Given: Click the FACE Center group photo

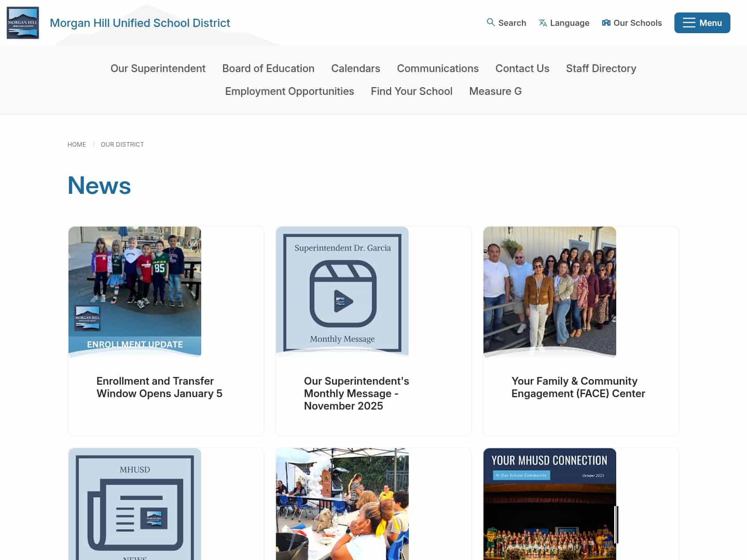Looking at the screenshot, I should pos(549,291).
